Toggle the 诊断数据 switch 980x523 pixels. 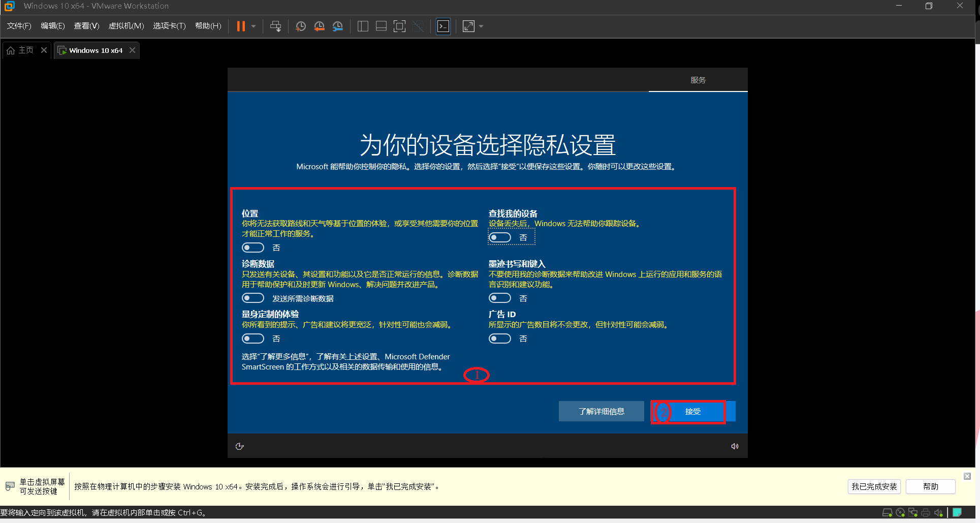pos(253,298)
